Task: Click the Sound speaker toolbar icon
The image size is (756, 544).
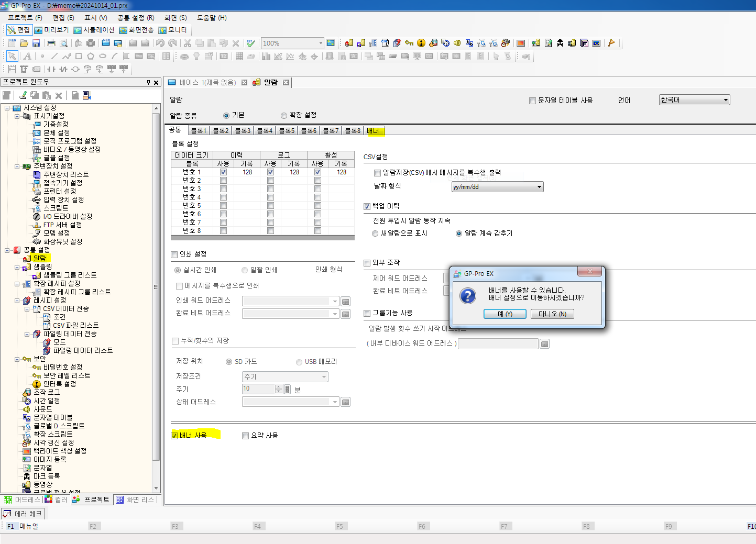Action: pyautogui.click(x=457, y=43)
